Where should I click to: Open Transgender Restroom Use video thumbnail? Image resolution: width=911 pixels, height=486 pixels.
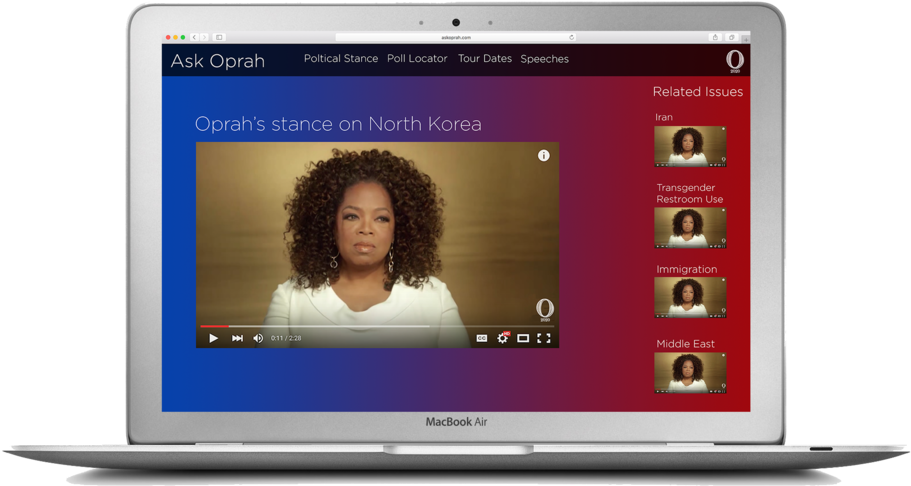[x=690, y=228]
